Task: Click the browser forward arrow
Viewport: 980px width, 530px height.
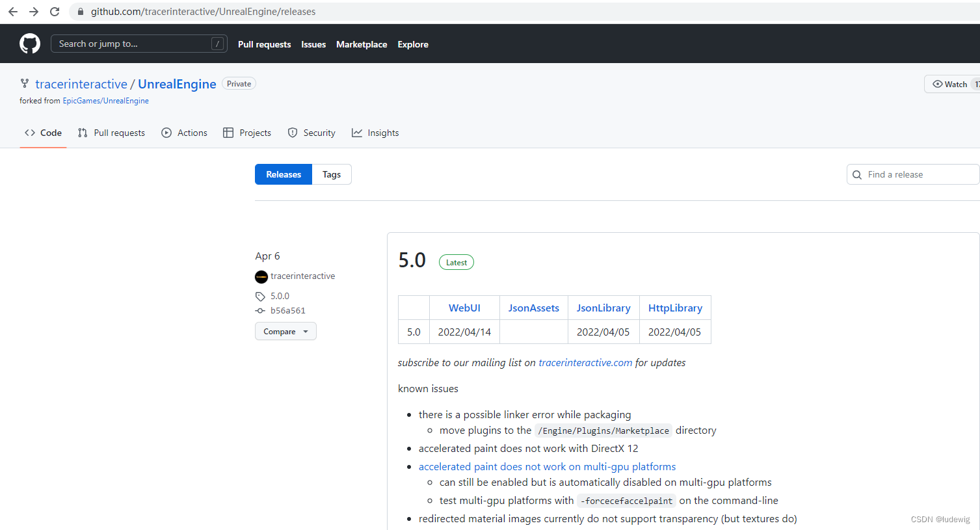Action: [x=34, y=12]
